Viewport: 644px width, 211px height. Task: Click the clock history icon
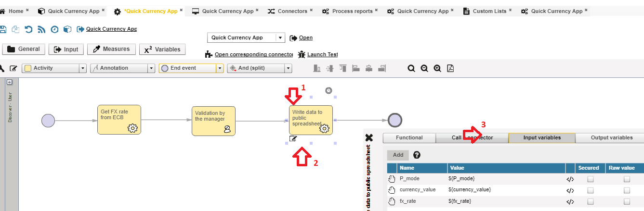(54, 29)
